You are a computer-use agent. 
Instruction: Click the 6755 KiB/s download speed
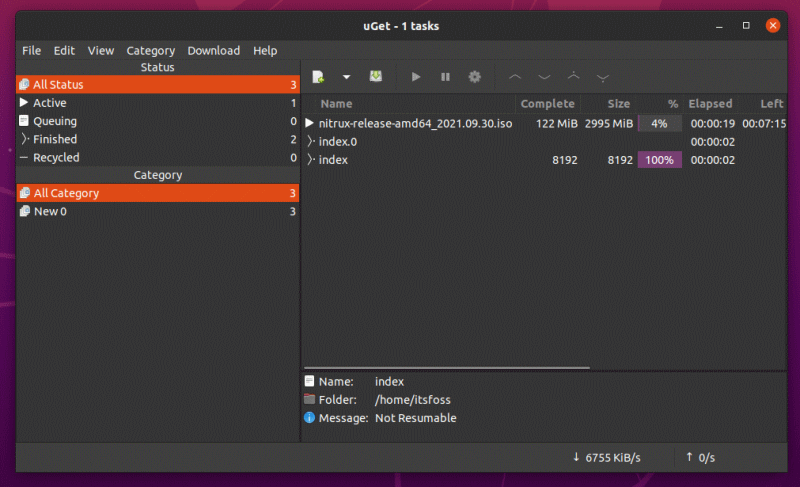pos(613,458)
